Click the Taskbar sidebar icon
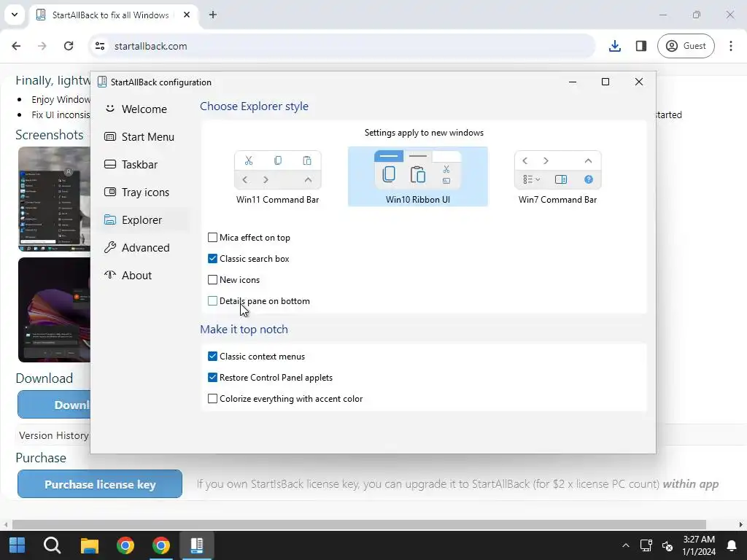The width and height of the screenshot is (747, 560). [x=110, y=164]
